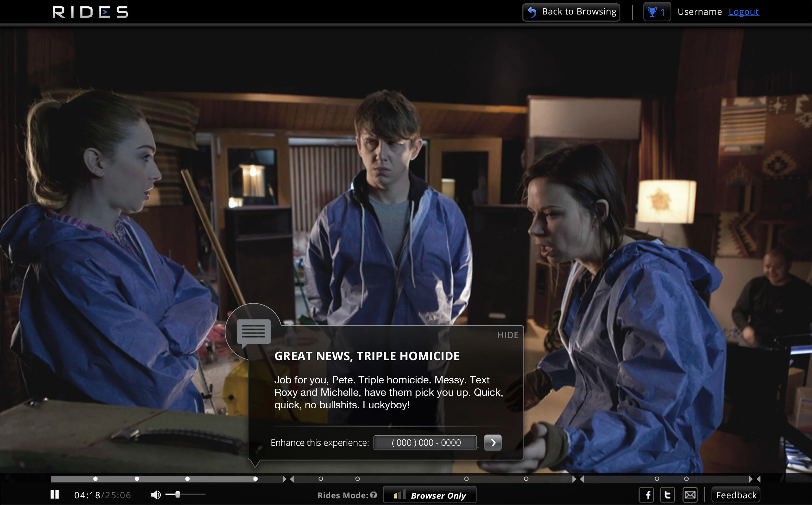Open the Feedback form

coord(736,495)
